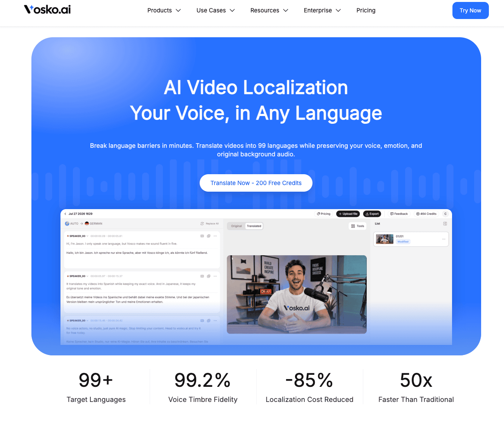Click the duplicate icon on the 00:00:00.09 segment

click(x=209, y=236)
